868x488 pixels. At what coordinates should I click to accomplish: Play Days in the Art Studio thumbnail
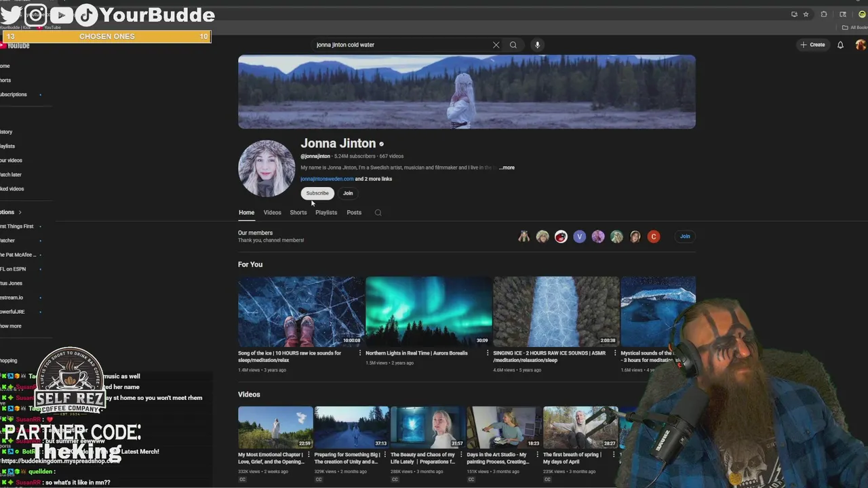tap(504, 428)
